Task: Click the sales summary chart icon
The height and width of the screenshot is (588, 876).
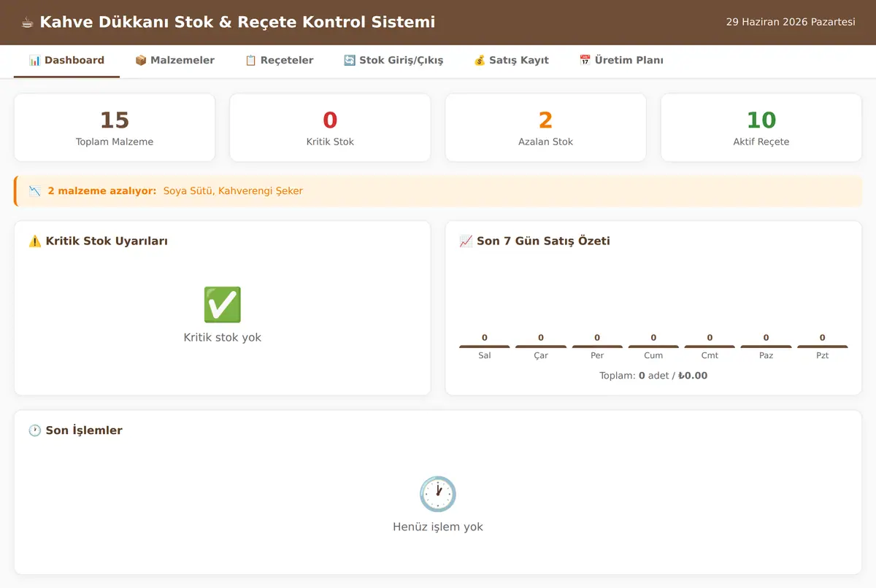Action: pyautogui.click(x=466, y=241)
